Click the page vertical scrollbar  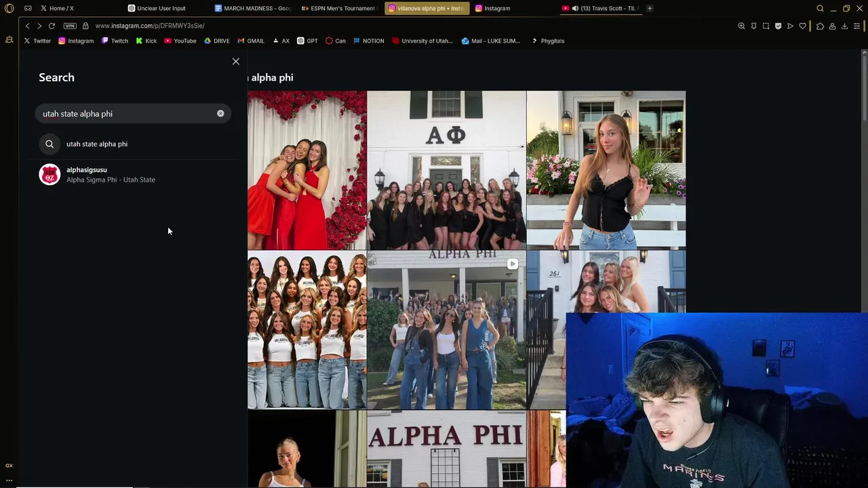tap(864, 88)
